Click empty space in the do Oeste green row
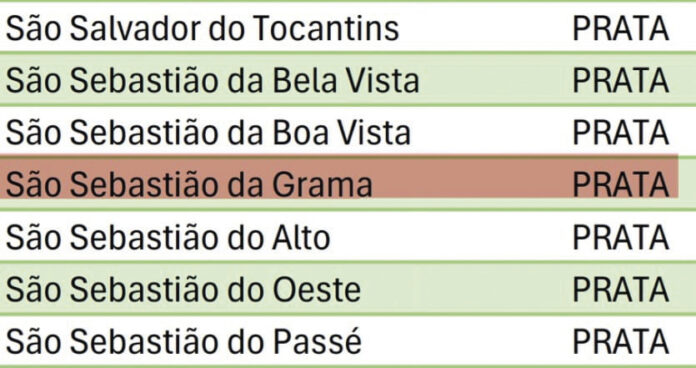The image size is (696, 368). point(466,289)
